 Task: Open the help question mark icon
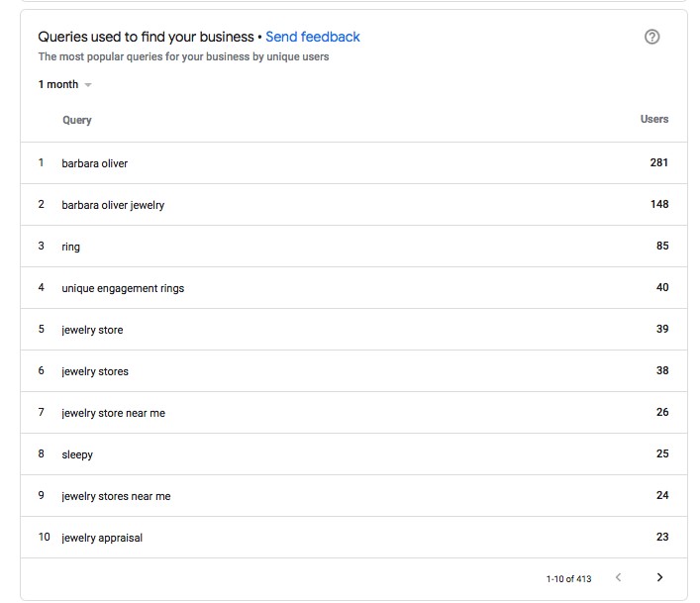coord(651,37)
